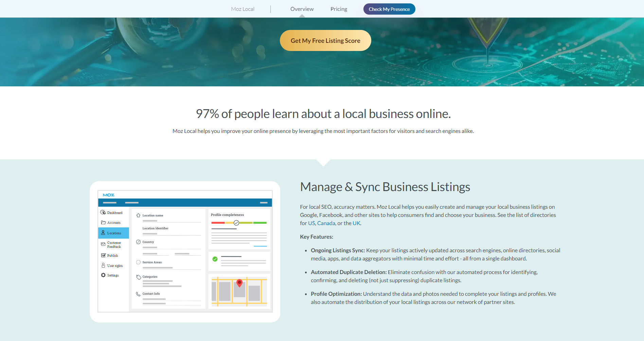Click the Locations pin icon
This screenshot has height=341, width=644.
tap(104, 233)
